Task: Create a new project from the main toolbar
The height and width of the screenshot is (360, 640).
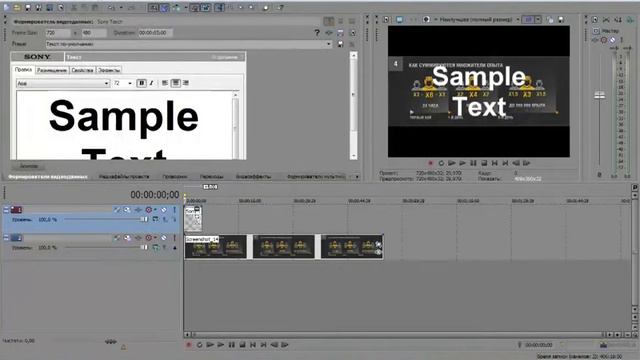Action: pyautogui.click(x=7, y=7)
